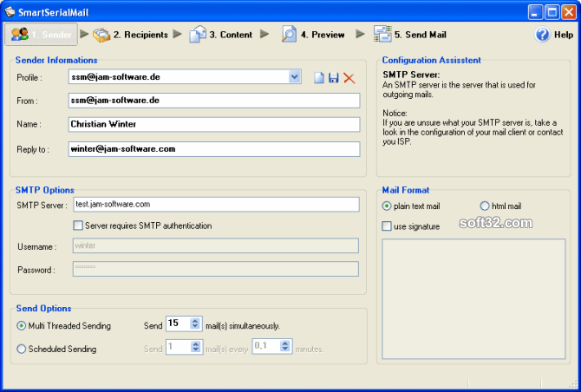Click the Name field with Christian Winter
Image resolution: width=581 pixels, height=392 pixels.
[214, 125]
